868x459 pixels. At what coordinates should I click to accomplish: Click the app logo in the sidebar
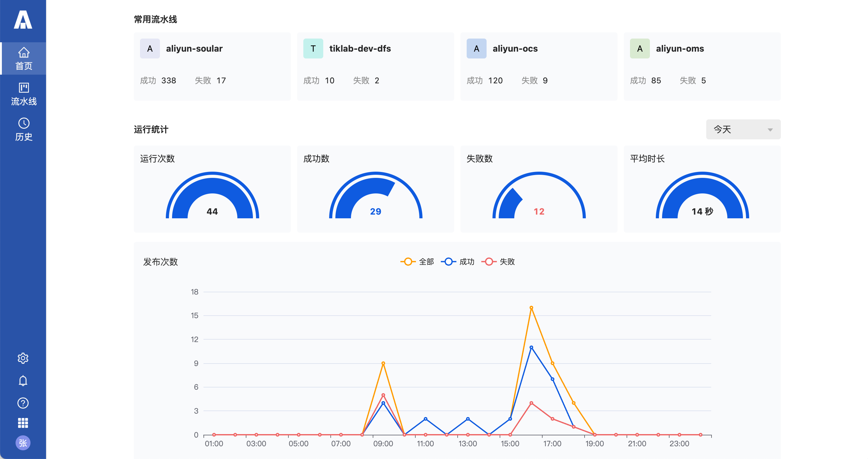(x=23, y=20)
